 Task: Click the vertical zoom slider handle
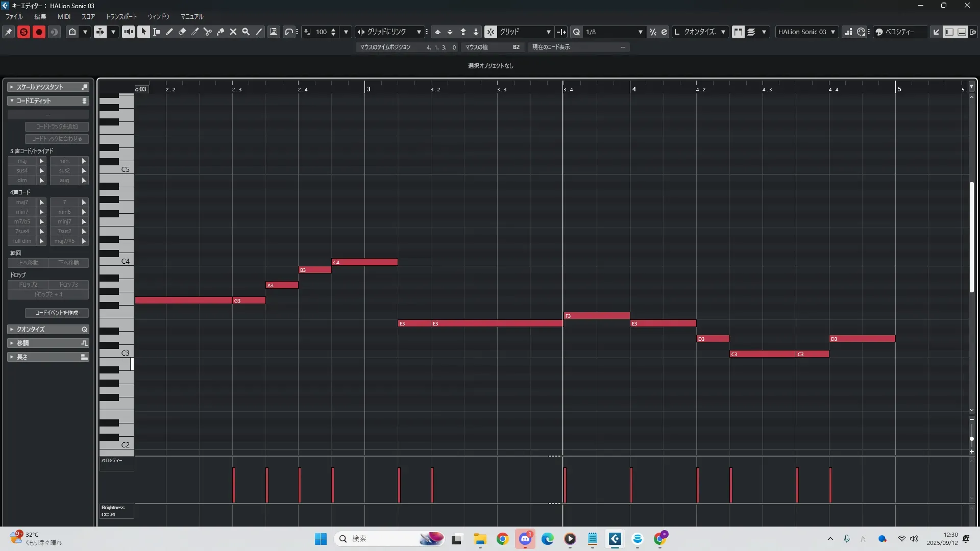click(x=971, y=439)
